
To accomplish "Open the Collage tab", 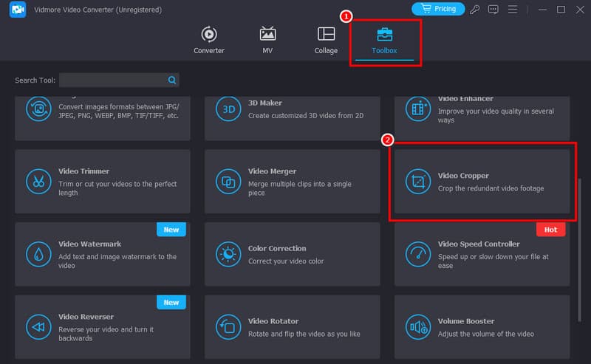I will click(x=326, y=40).
